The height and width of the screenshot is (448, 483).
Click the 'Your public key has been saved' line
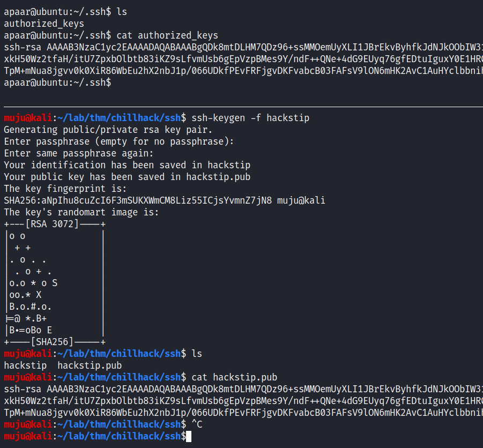click(127, 177)
